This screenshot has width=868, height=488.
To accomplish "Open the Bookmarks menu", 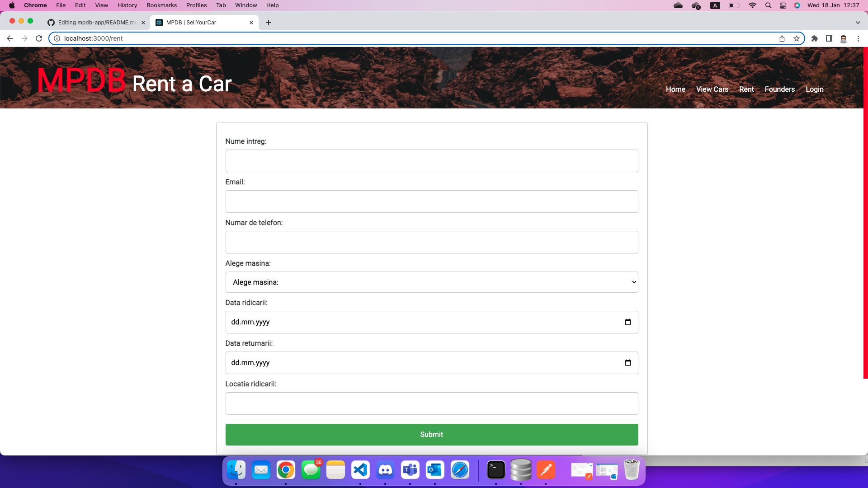I will click(x=161, y=5).
